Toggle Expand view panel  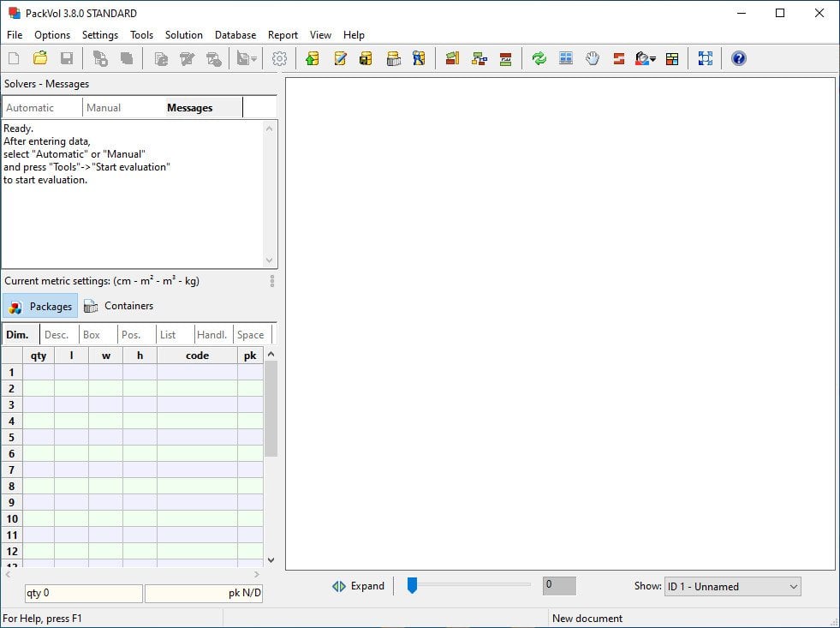click(x=358, y=586)
